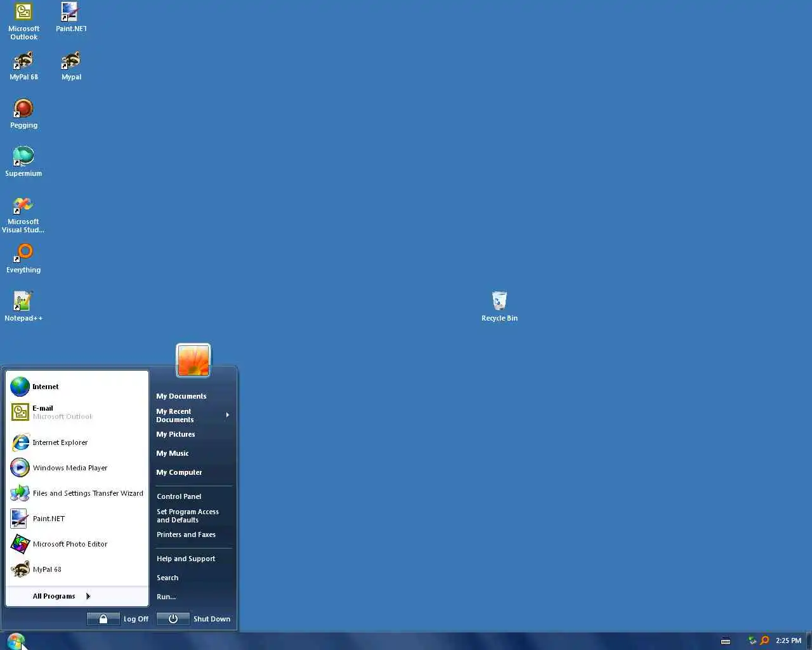This screenshot has width=812, height=650.
Task: Select the Everything desktop shortcut
Action: 23,258
